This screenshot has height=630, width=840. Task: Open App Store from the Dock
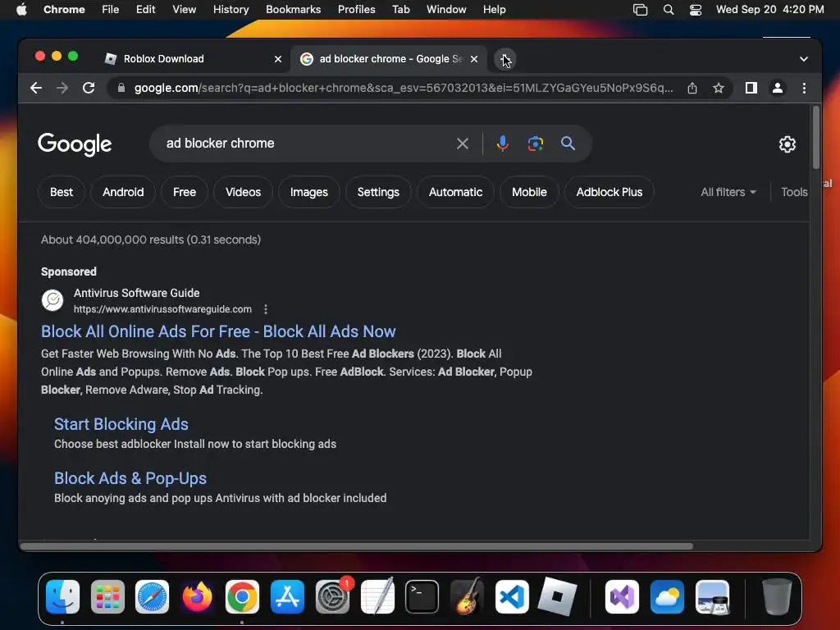[287, 597]
